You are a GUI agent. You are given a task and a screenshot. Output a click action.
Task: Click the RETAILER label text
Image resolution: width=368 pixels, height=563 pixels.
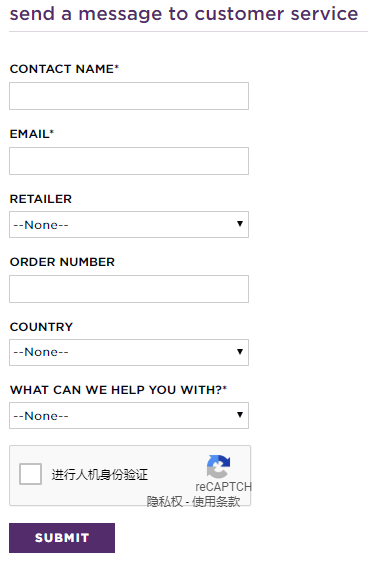coord(41,199)
